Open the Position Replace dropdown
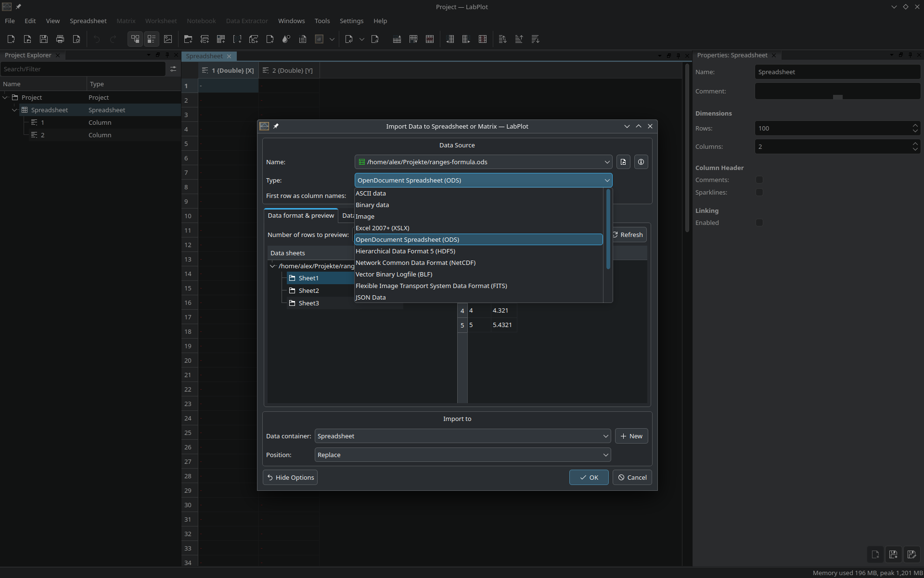The height and width of the screenshot is (578, 924). [x=462, y=455]
